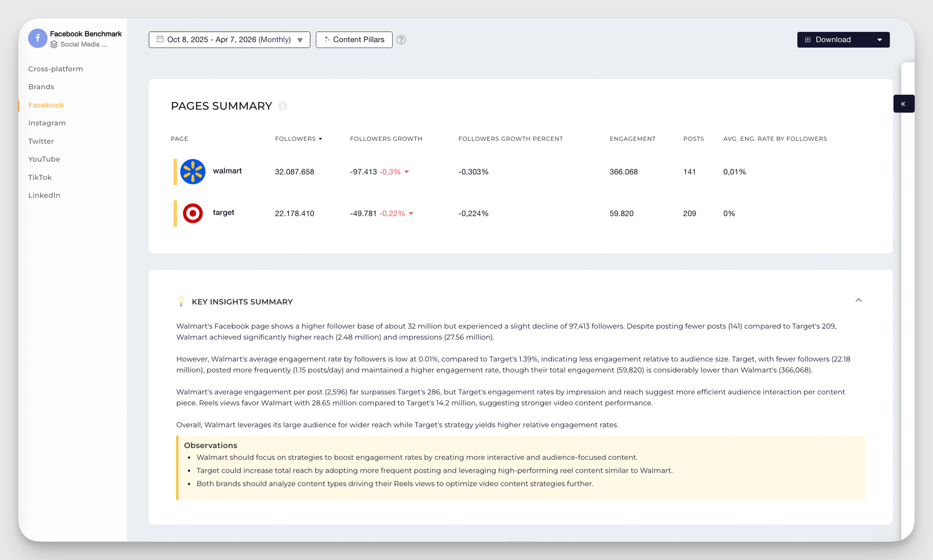Click the double-chevron collapse panel icon
Image resolution: width=933 pixels, height=560 pixels.
tap(904, 104)
